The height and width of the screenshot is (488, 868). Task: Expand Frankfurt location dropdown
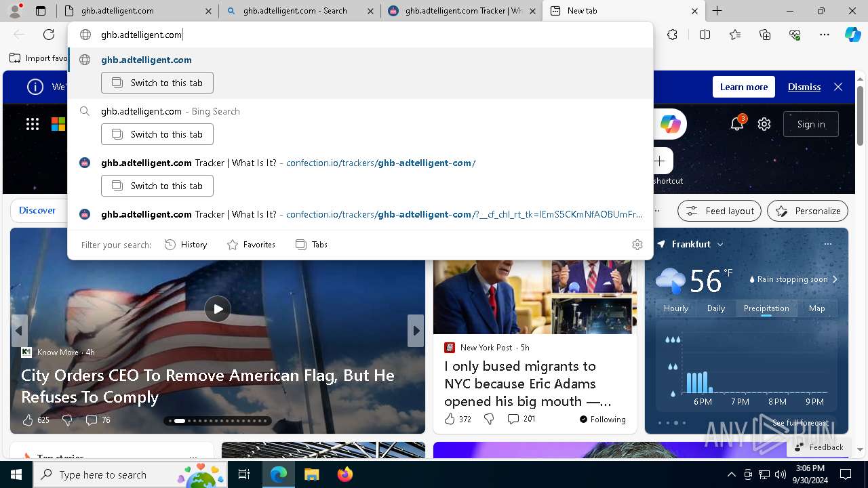point(720,245)
